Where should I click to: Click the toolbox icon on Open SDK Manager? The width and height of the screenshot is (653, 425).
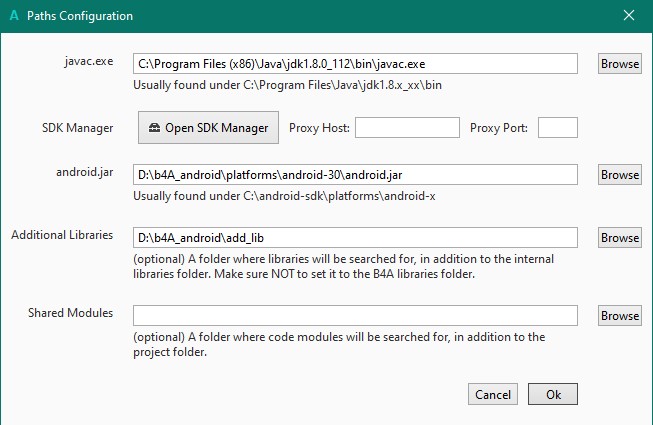click(155, 128)
